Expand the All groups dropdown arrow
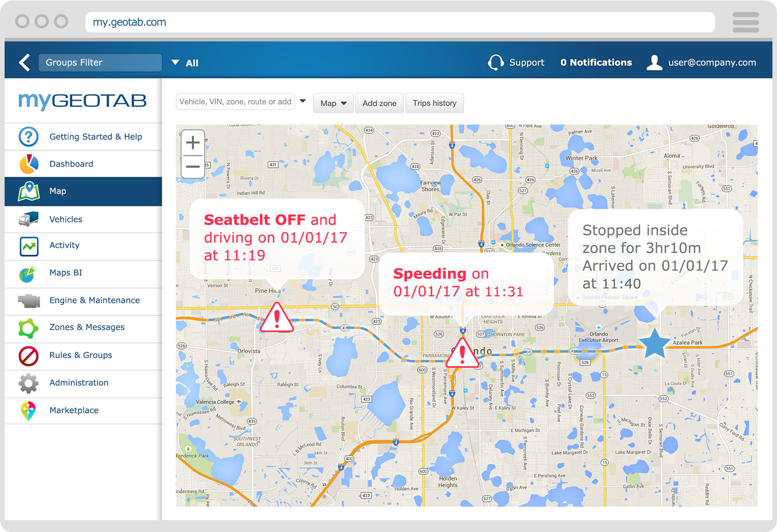 [175, 63]
